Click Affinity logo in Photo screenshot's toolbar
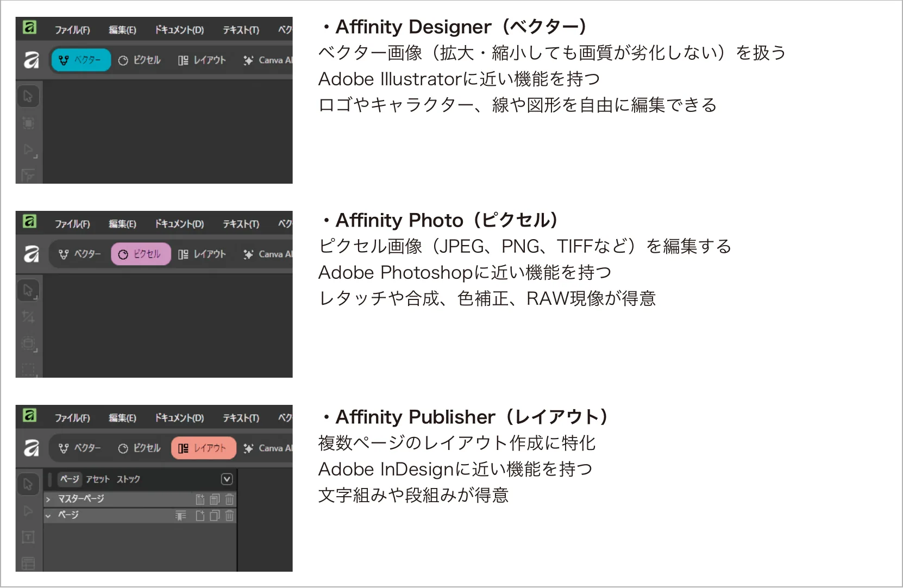This screenshot has width=903, height=588. click(31, 254)
